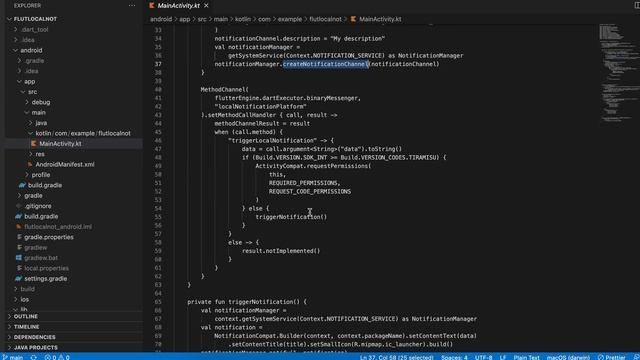The image size is (640, 360).
Task: Open the gradlew file
Action: click(36, 247)
